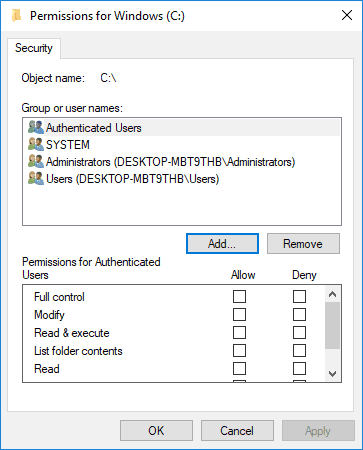Check Allow for Modify
The image size is (363, 450).
pos(239,314)
